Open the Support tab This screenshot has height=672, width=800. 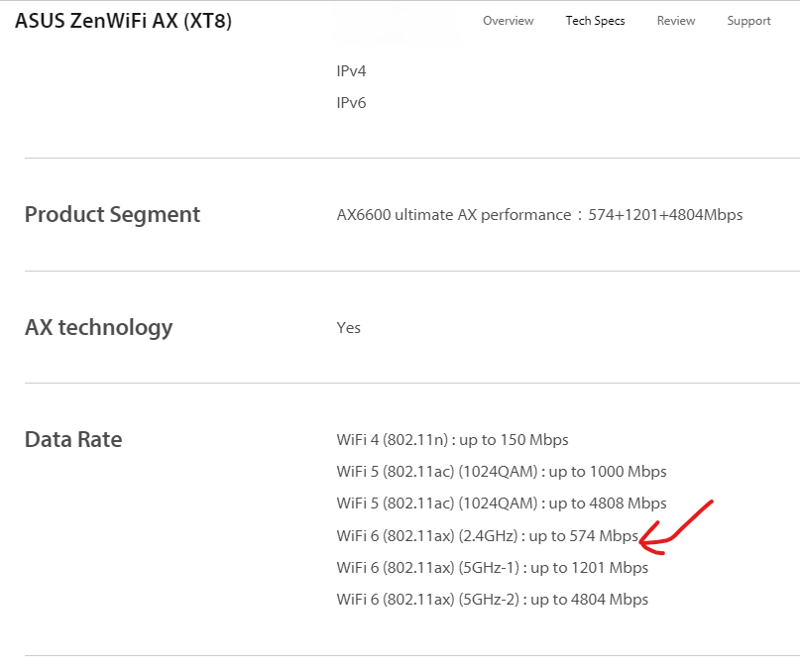[x=748, y=21]
